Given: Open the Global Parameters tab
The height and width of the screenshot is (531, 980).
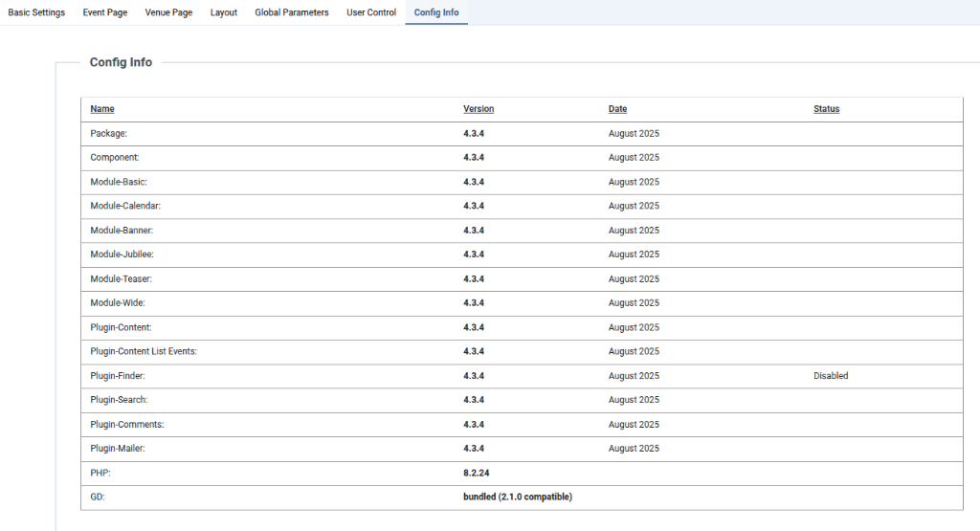Looking at the screenshot, I should [x=292, y=12].
